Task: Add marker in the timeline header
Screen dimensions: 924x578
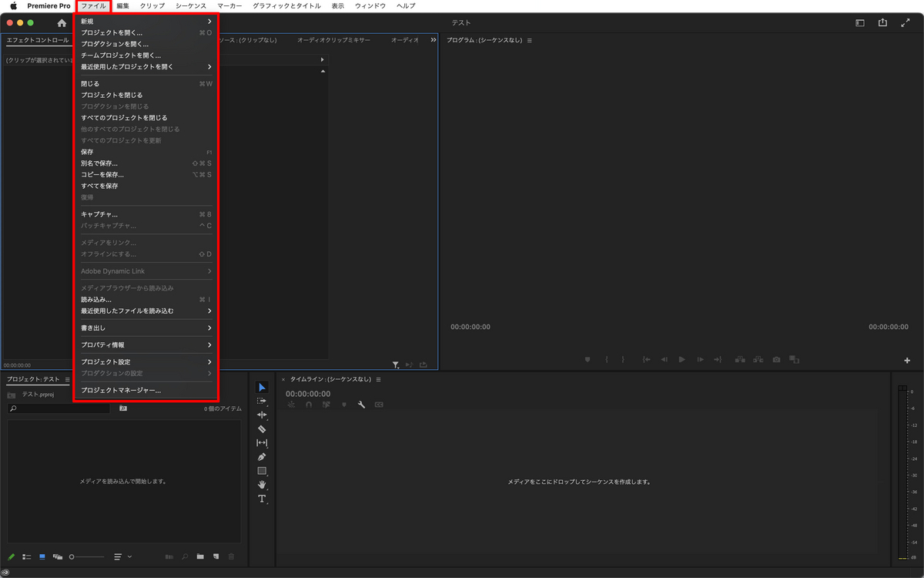Action: pos(344,405)
